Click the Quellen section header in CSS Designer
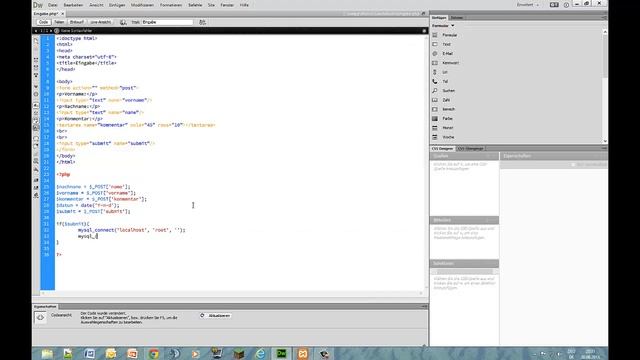Viewport: 640px width, 360px height. coord(464,156)
